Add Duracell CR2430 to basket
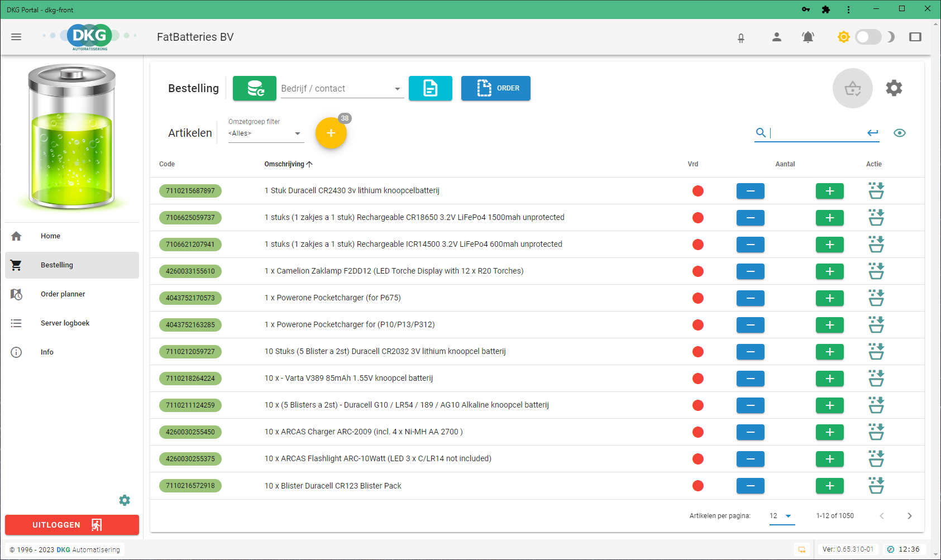This screenshot has width=941, height=560. click(x=876, y=191)
